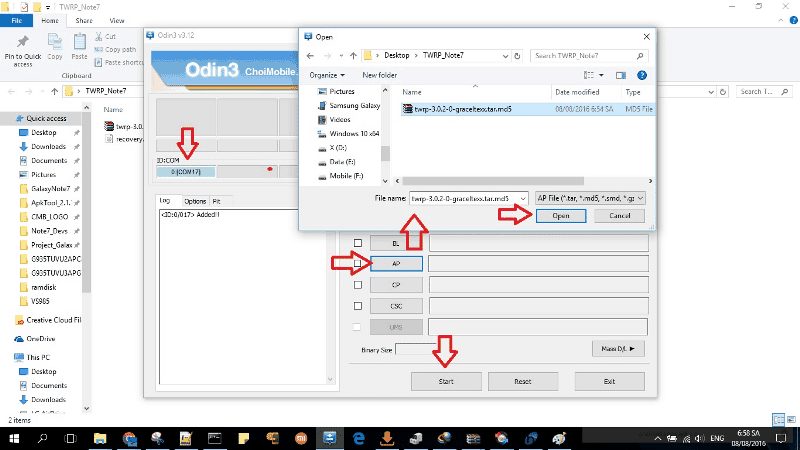
Task: Click the Open button in dialog
Action: (x=561, y=216)
